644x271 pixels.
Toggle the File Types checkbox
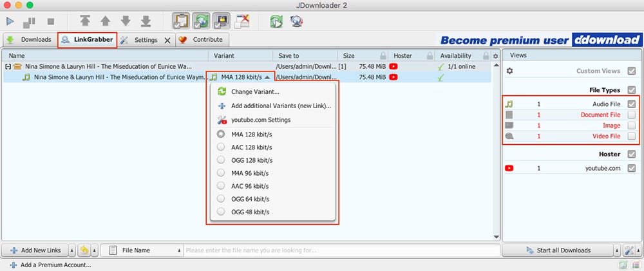pos(632,90)
